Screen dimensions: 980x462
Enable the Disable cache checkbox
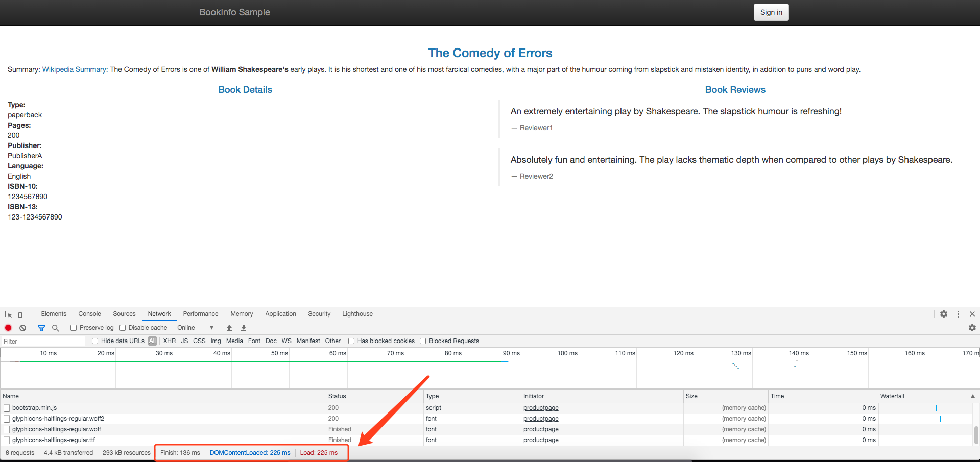(123, 328)
